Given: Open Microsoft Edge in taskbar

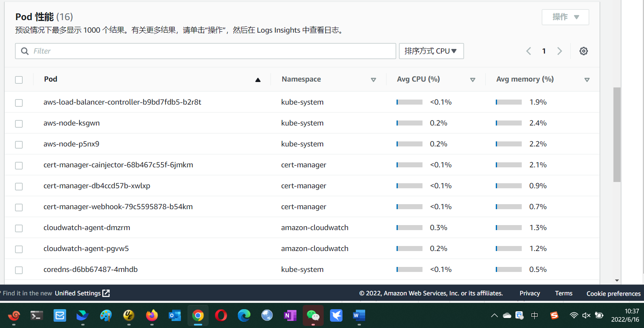Looking at the screenshot, I should (x=244, y=315).
